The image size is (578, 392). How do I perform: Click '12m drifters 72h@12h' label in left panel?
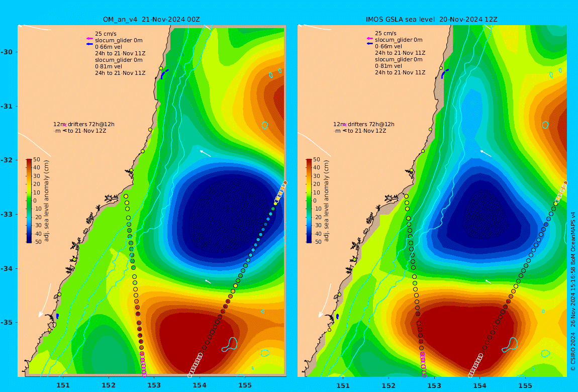click(x=83, y=124)
